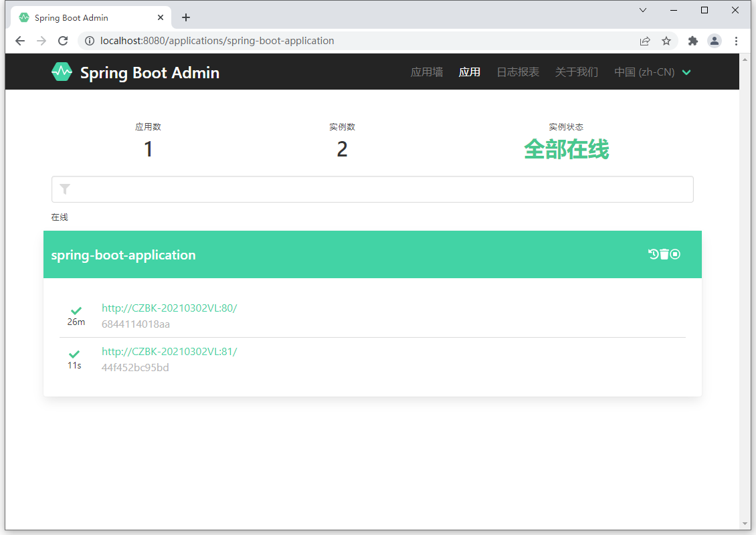Bookmark this page with the star icon
This screenshot has width=756, height=535.
(x=666, y=41)
